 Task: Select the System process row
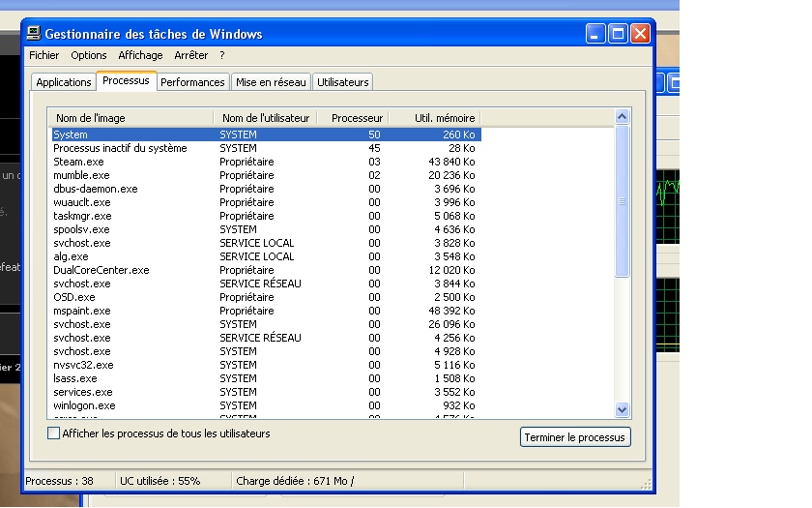pos(267,134)
